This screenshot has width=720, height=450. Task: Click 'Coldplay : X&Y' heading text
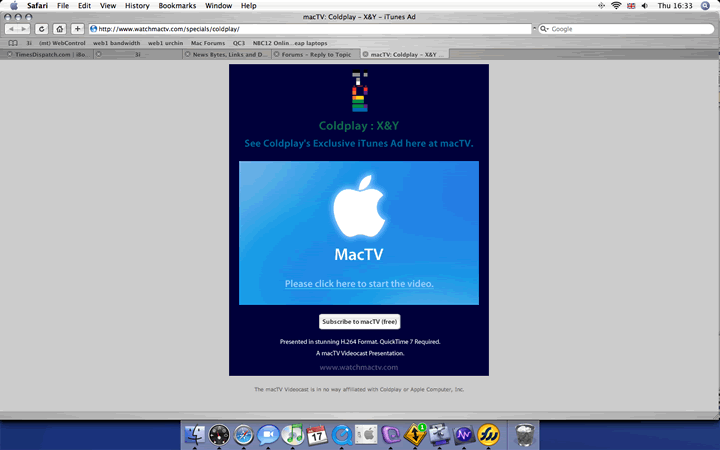[x=359, y=126]
